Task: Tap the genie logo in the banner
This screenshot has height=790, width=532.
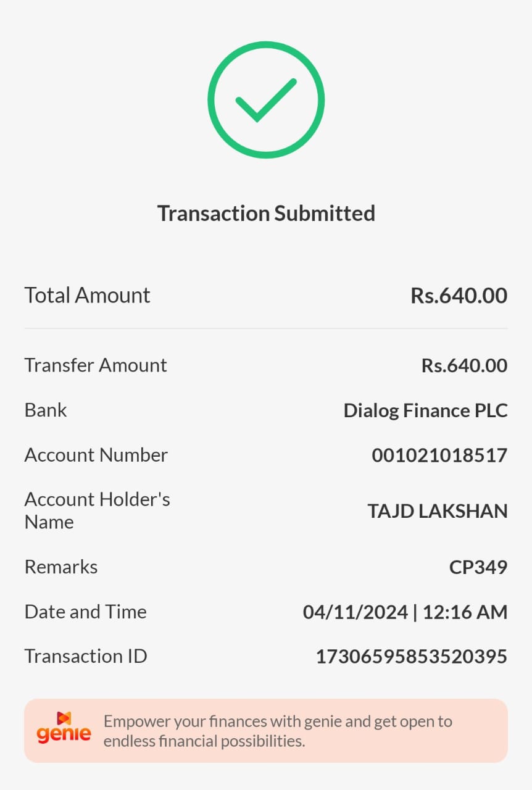Action: [64, 730]
